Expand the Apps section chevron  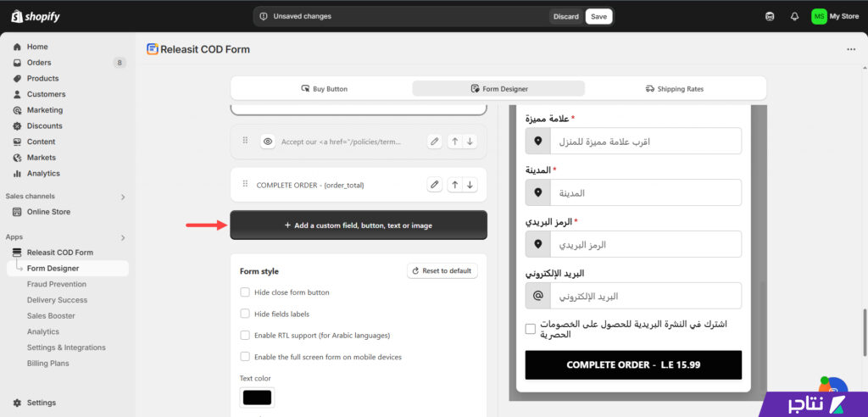[x=123, y=237]
